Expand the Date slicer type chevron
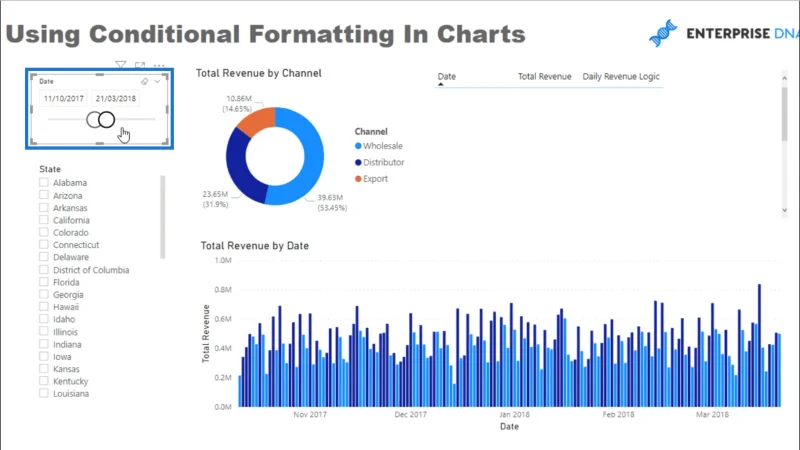This screenshot has height=450, width=800. pos(157,82)
